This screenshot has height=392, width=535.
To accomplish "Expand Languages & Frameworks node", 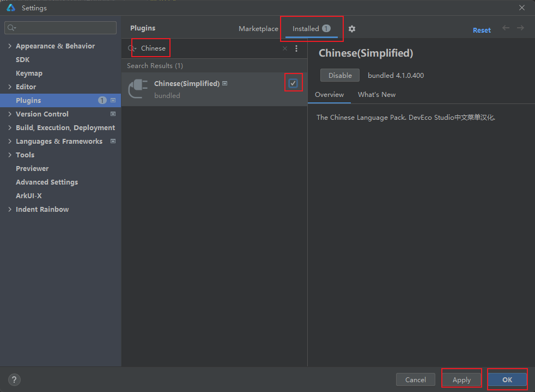I will (x=10, y=141).
